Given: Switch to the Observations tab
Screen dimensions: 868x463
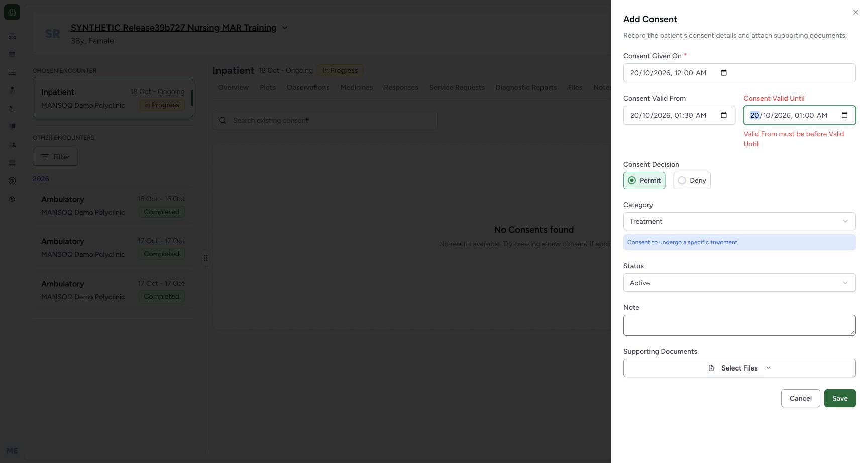Looking at the screenshot, I should pos(308,87).
